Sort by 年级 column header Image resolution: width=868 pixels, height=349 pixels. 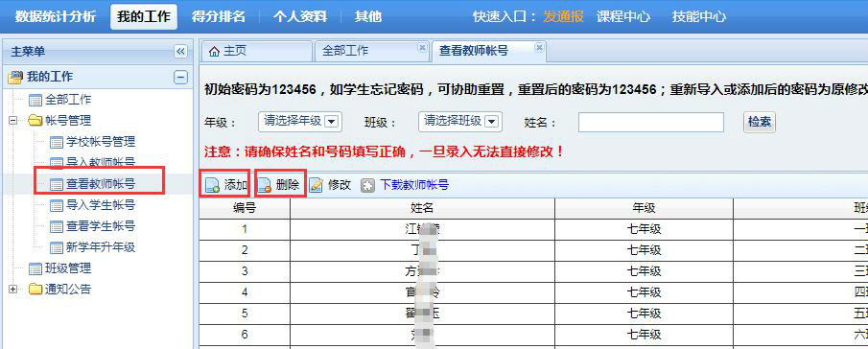point(644,208)
